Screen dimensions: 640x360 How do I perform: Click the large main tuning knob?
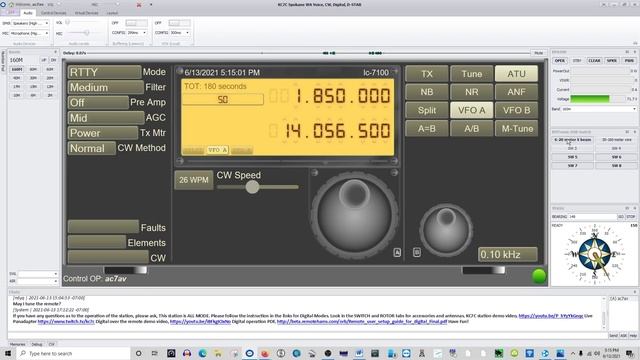[354, 215]
